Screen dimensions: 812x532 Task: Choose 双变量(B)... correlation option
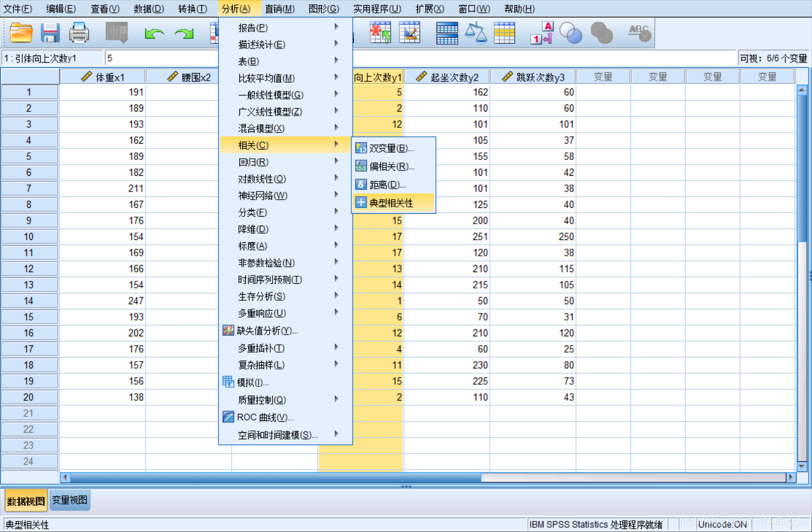(x=394, y=148)
